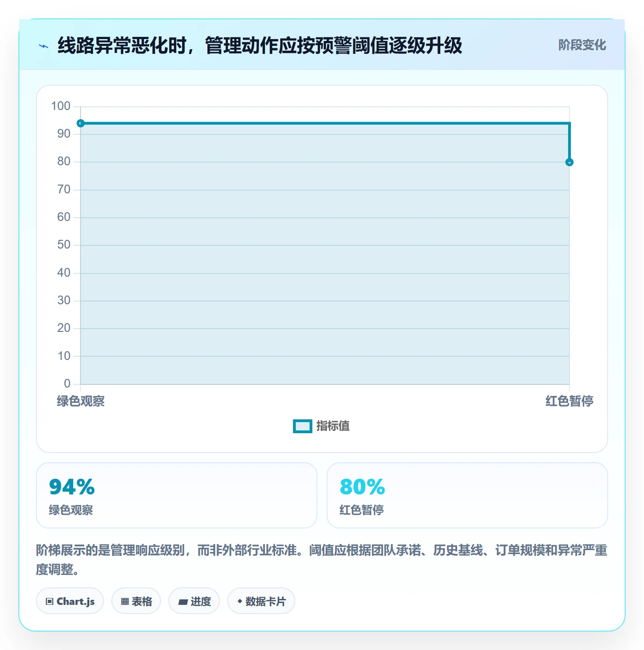Select the 数据卡片 tag

click(261, 601)
